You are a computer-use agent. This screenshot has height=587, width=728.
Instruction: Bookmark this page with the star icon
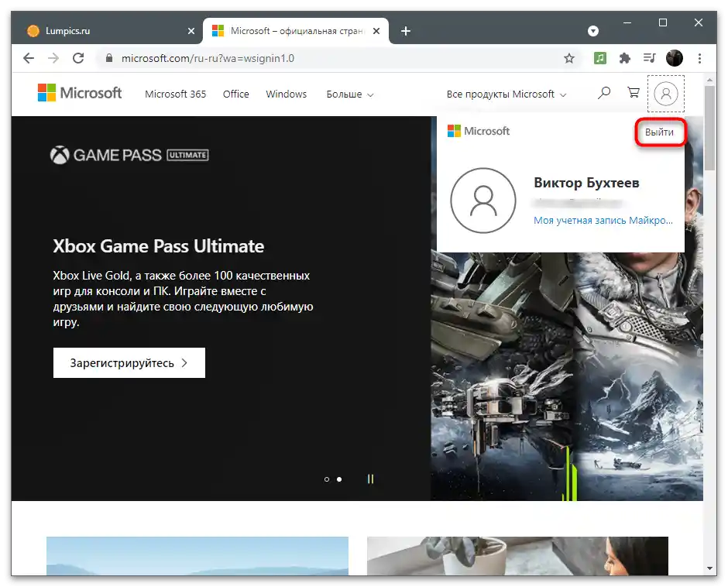click(568, 58)
